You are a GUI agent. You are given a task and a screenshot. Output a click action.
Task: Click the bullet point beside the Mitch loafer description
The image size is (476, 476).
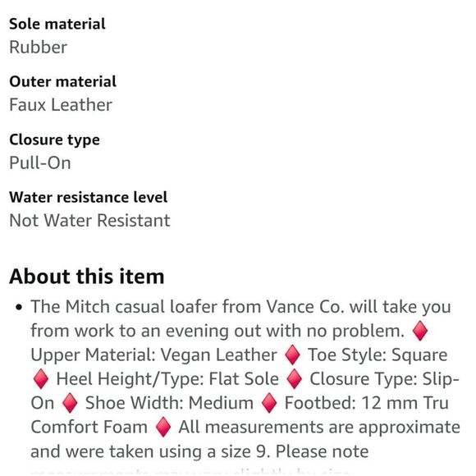tap(19, 307)
